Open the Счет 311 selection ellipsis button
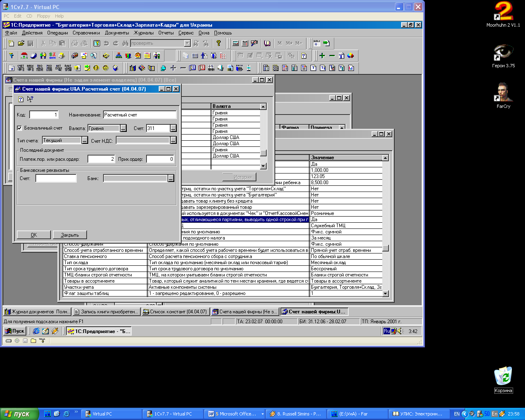This screenshot has width=525, height=420. [x=173, y=128]
